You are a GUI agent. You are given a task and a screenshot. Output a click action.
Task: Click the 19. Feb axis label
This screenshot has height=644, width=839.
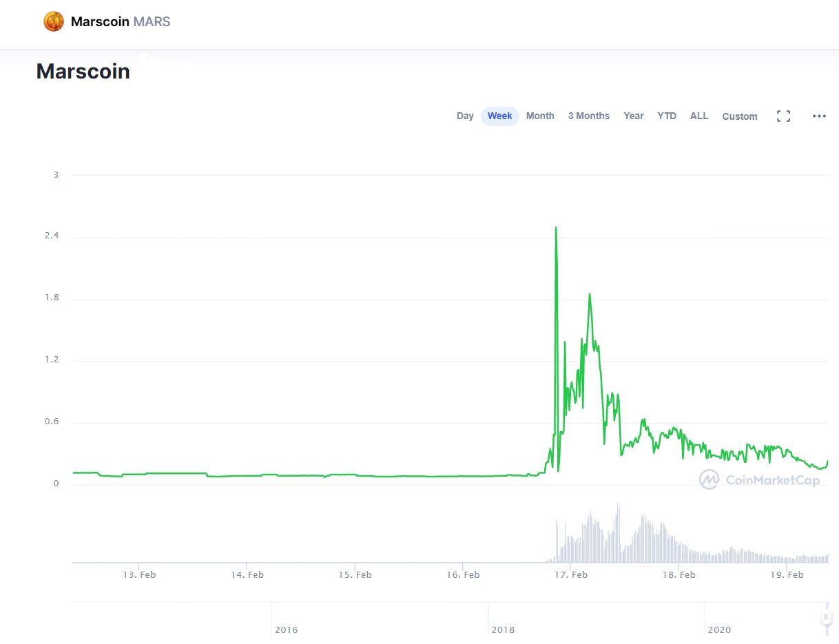pos(787,574)
